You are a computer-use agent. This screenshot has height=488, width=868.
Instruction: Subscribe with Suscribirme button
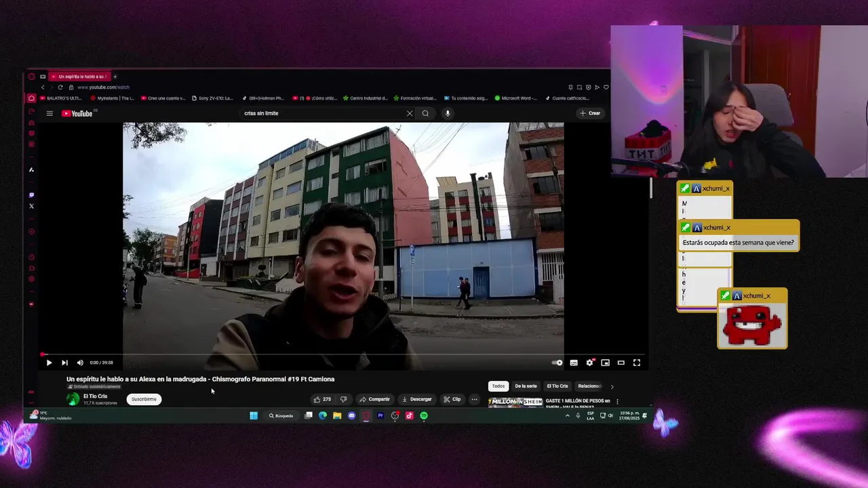(x=144, y=399)
